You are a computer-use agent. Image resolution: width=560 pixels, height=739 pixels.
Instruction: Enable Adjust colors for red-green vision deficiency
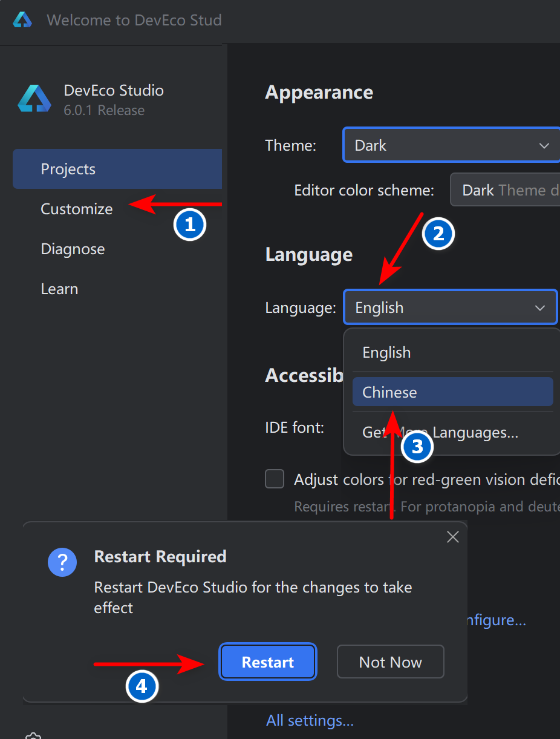[x=275, y=479]
